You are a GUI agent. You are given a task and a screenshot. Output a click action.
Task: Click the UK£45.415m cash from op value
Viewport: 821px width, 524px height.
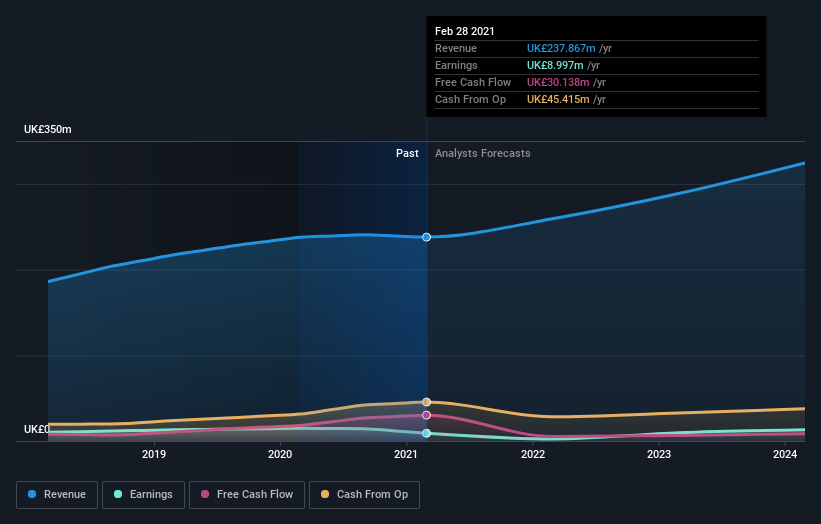[x=558, y=99]
